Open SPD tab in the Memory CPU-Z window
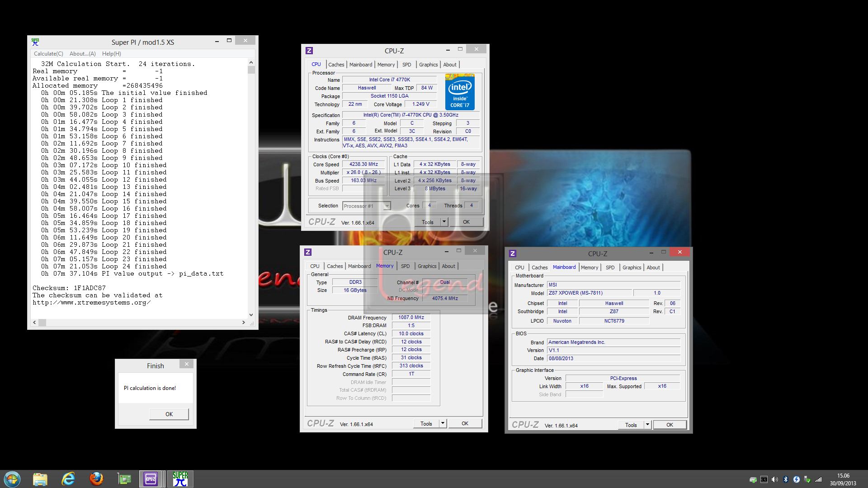The width and height of the screenshot is (868, 488). (x=406, y=266)
